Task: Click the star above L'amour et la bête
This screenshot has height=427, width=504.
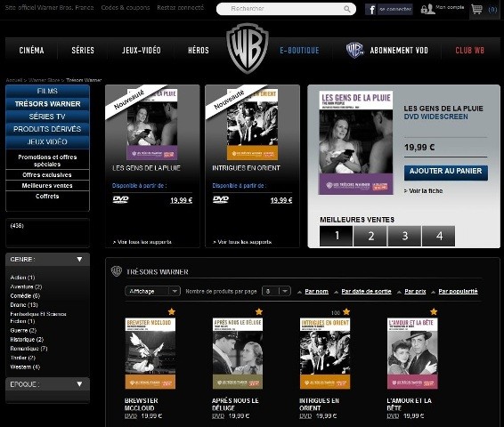Action: [x=434, y=311]
